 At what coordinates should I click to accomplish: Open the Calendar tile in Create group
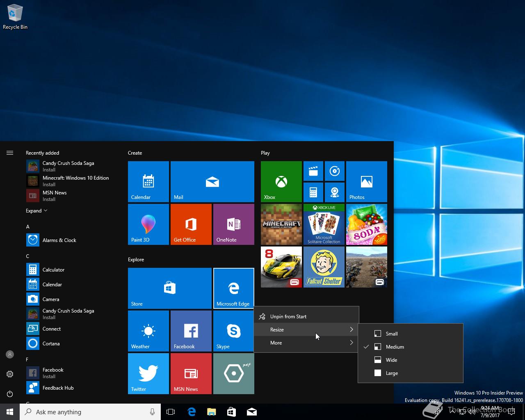click(148, 182)
